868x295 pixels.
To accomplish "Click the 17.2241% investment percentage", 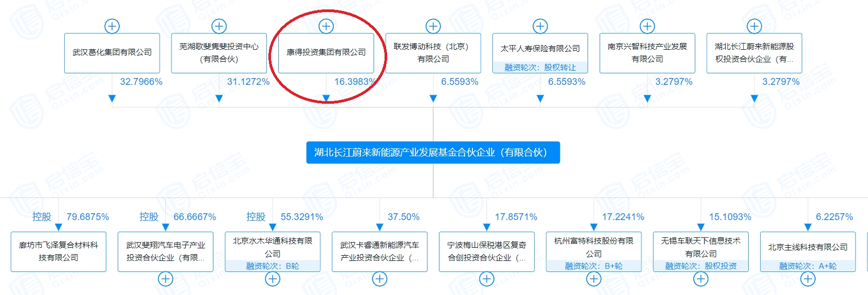I will tap(623, 217).
